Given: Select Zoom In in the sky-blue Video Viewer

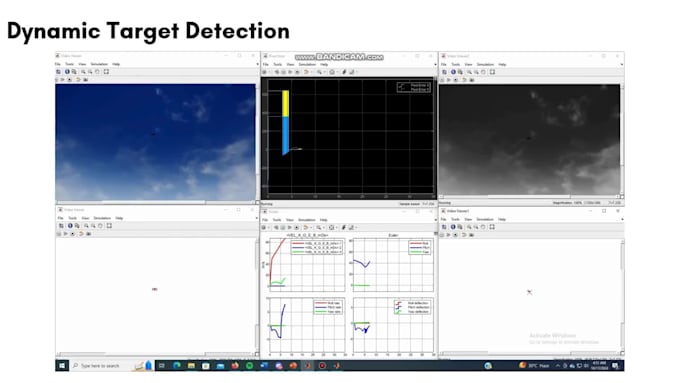Looking at the screenshot, I should [x=83, y=72].
